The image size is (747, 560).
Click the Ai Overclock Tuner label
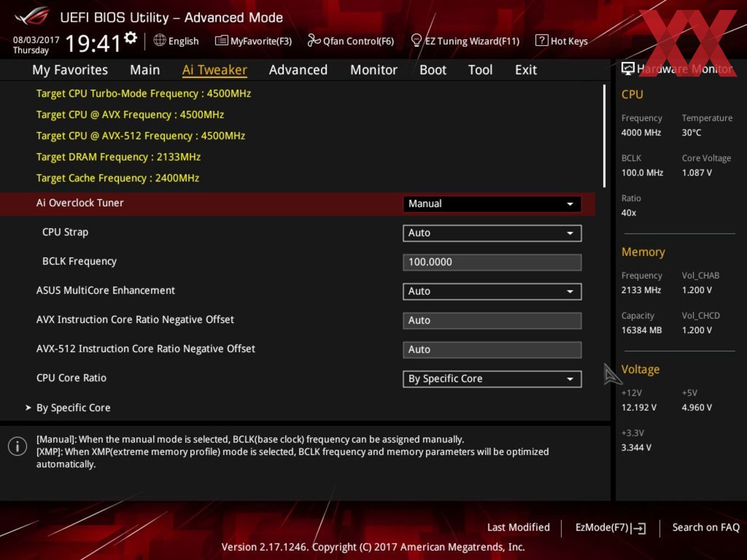(x=80, y=203)
